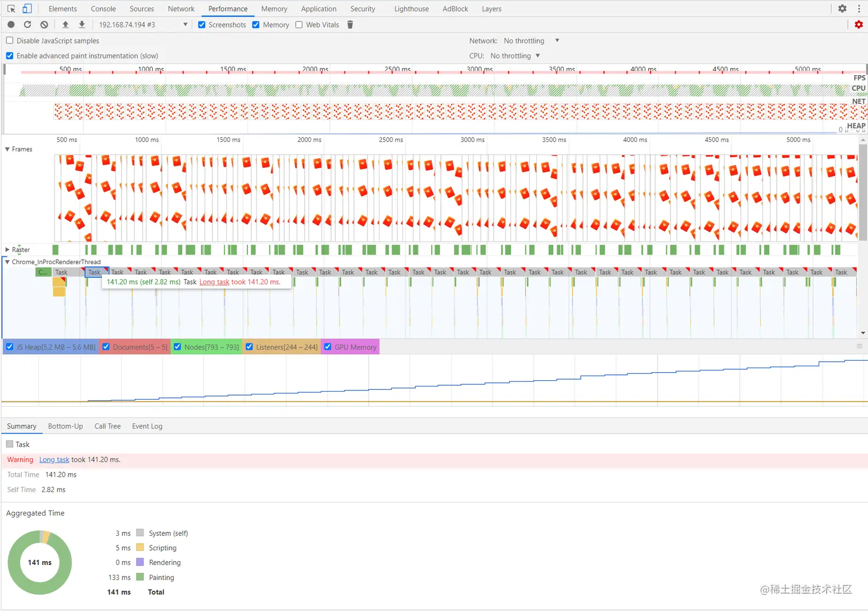
Task: Select the inspect element picker icon
Action: tap(11, 9)
